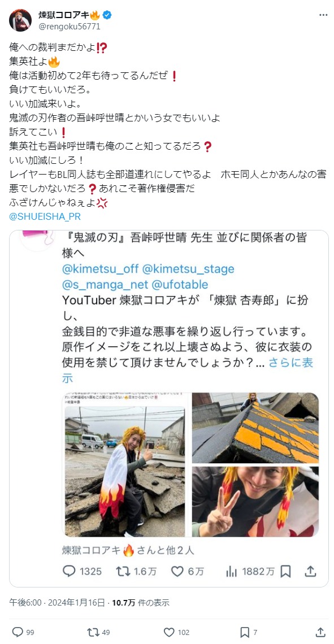The image size is (334, 644).
Task: Click the quoted tweet's bookmark icon
Action: [x=286, y=571]
